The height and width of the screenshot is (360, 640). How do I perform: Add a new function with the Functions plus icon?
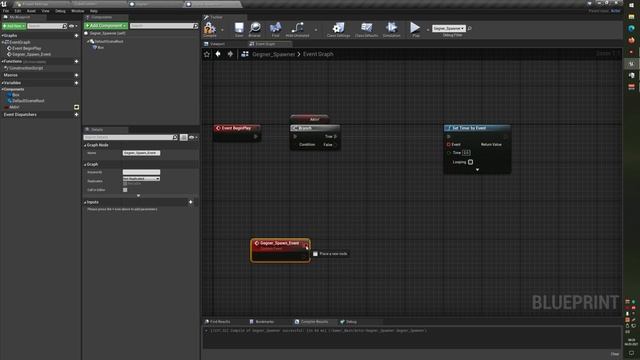[76, 61]
